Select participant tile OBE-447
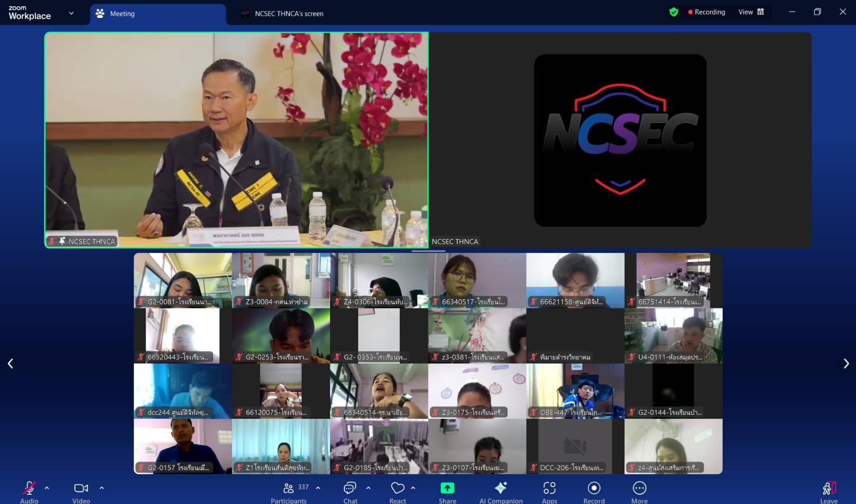 575,391
